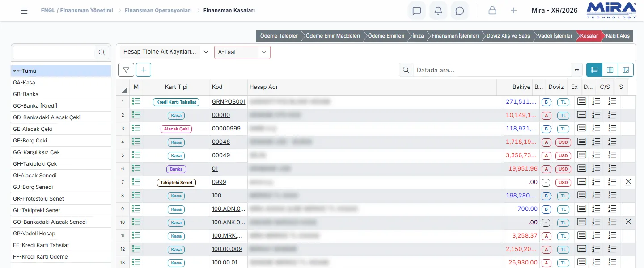Open row menu icon for GRNPOS001
Screen dimensions: 644x268
[x=136, y=102]
